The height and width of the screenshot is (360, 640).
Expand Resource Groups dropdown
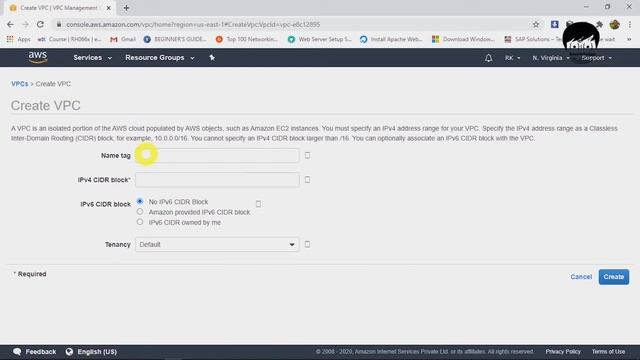[x=160, y=58]
